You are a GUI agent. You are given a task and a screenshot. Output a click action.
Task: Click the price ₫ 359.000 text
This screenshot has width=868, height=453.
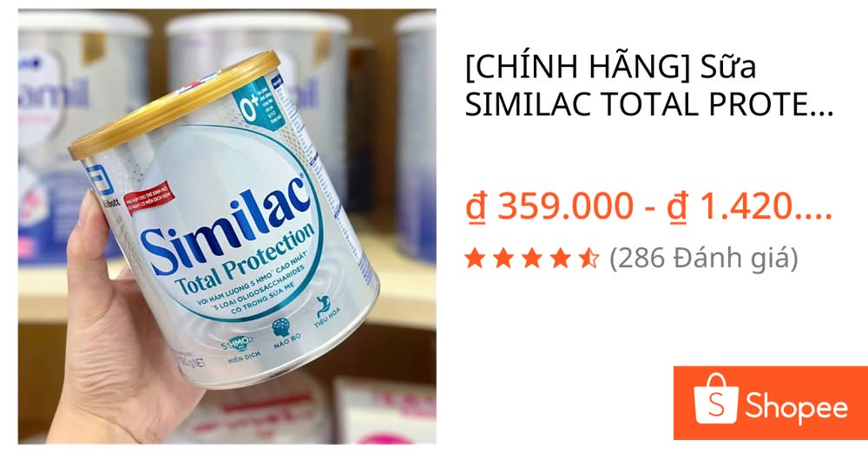pos(549,206)
